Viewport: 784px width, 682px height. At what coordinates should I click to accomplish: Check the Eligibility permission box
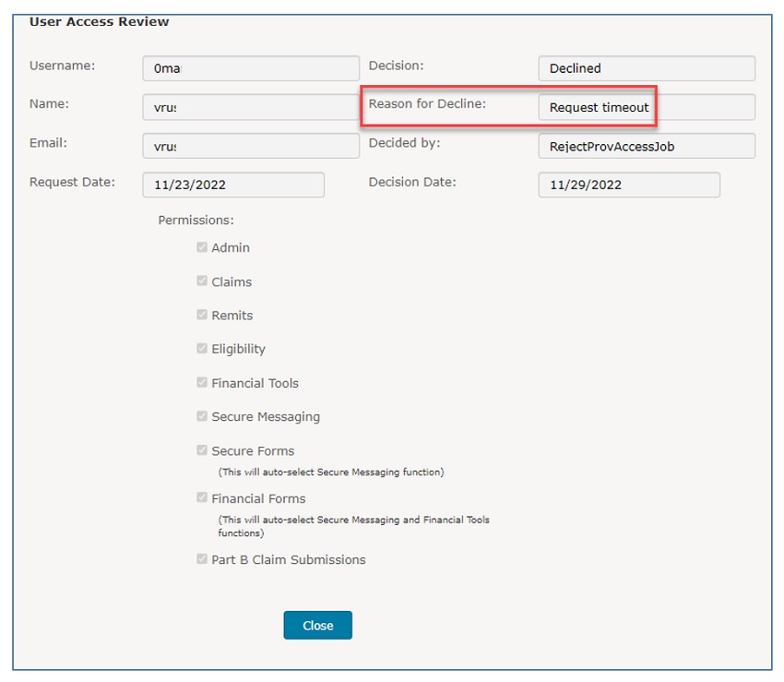(202, 348)
